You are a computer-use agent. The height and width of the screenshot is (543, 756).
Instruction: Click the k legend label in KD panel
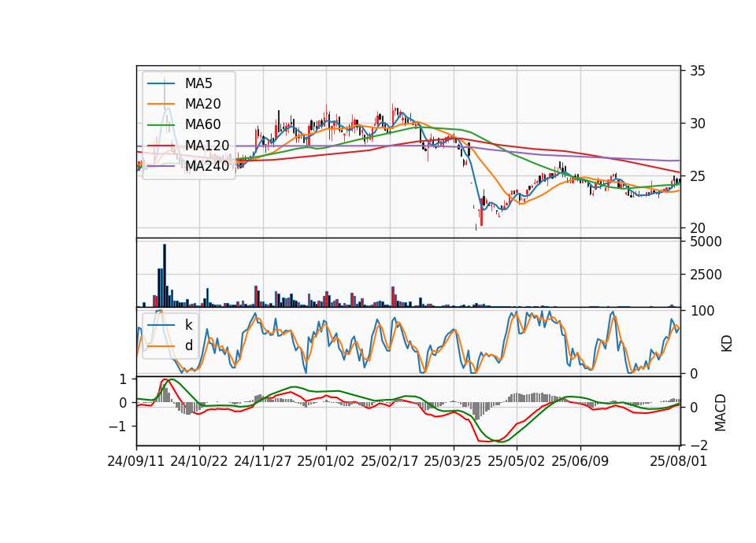tap(188, 325)
